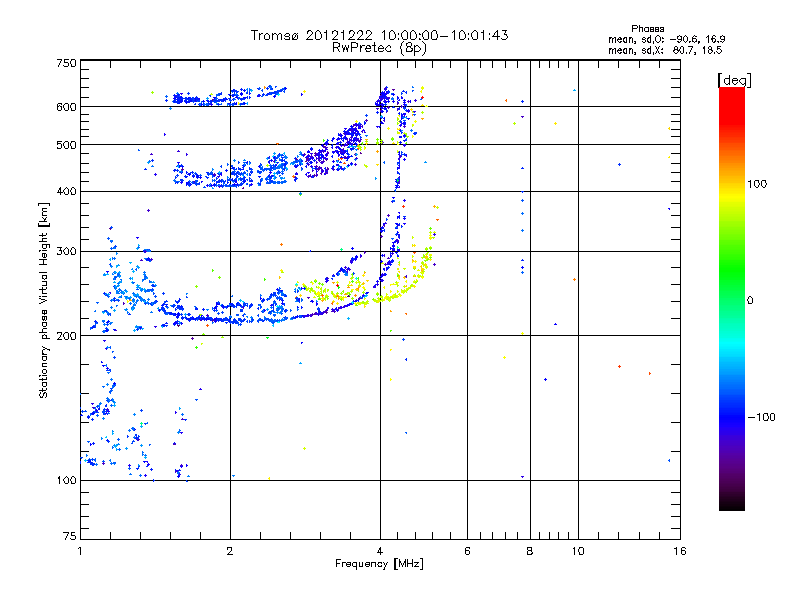Click the y-axis tick label '400'

[x=66, y=191]
